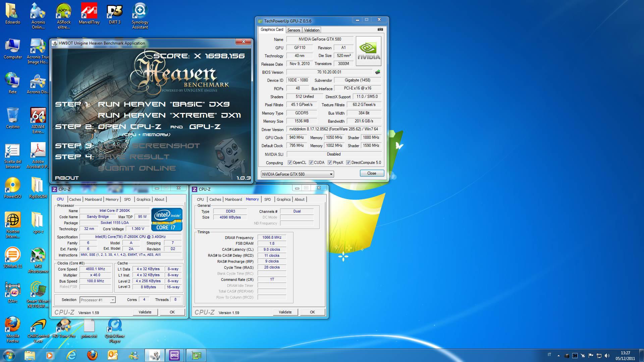
Task: Launch IZArc desktop shortcut
Action: (12, 292)
